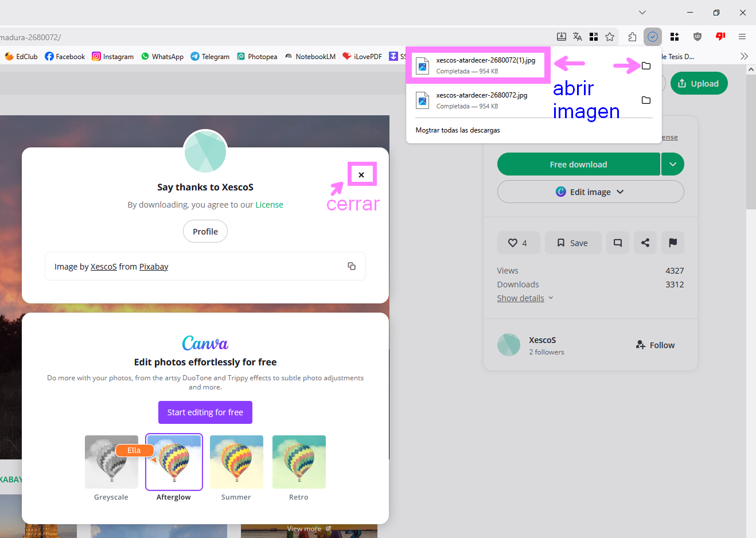Image resolution: width=756 pixels, height=538 pixels.
Task: Open the share options icon
Action: [x=645, y=243]
